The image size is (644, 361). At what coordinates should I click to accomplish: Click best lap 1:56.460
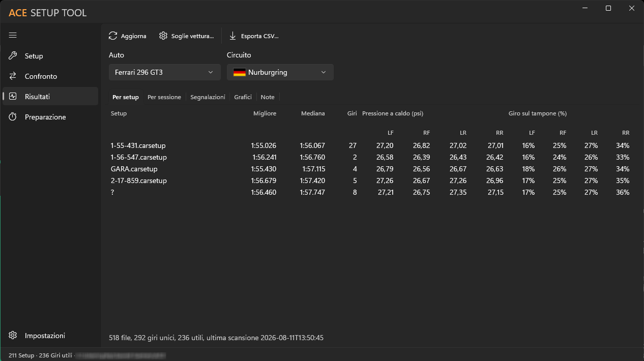pos(264,192)
